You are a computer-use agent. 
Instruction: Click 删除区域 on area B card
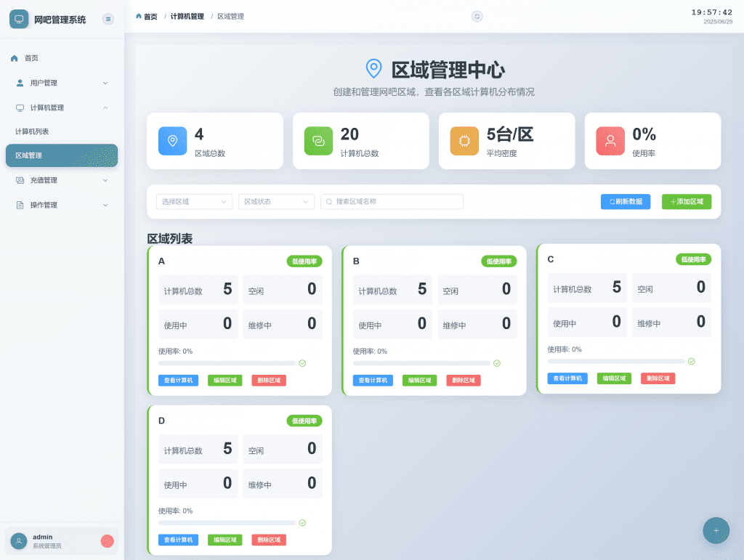463,381
